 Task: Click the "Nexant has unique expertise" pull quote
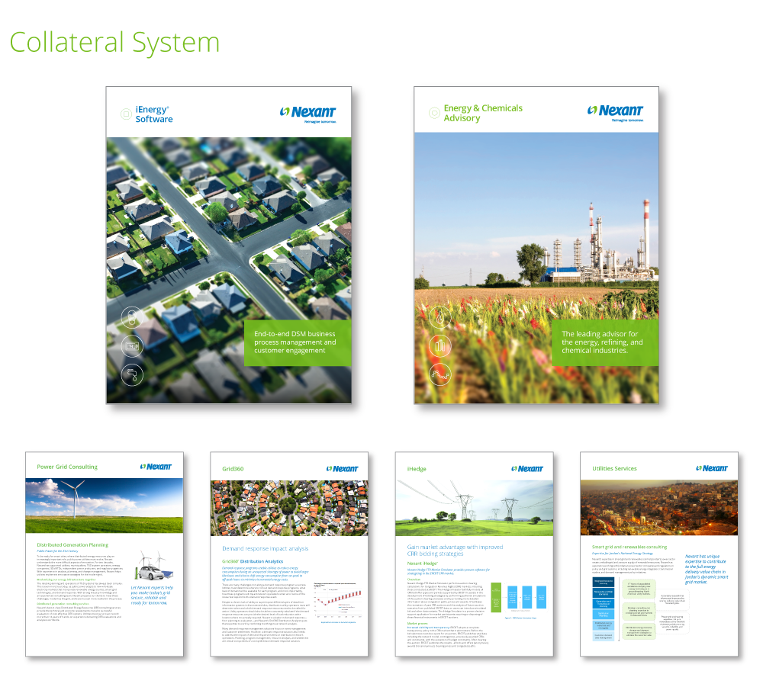click(707, 569)
